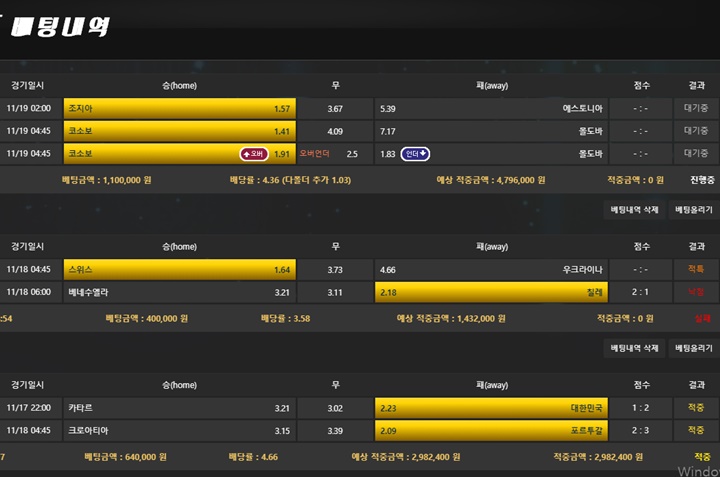Click the 베팅내역 page title

60,27
